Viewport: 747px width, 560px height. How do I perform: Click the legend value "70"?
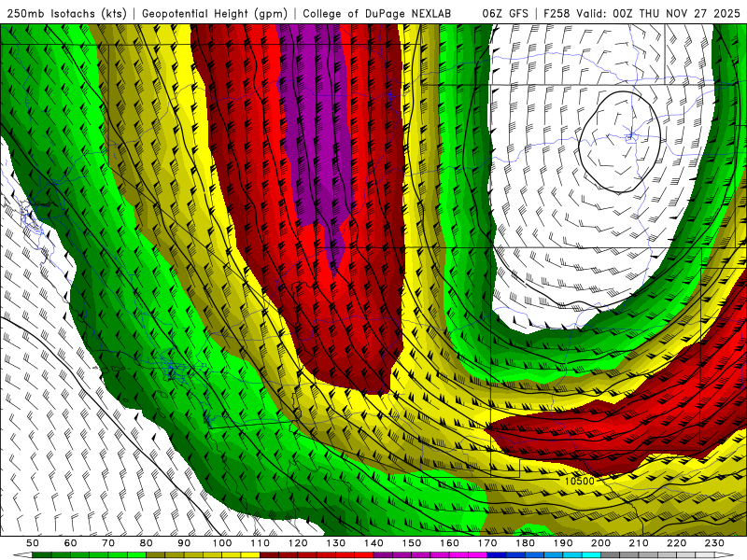click(108, 543)
